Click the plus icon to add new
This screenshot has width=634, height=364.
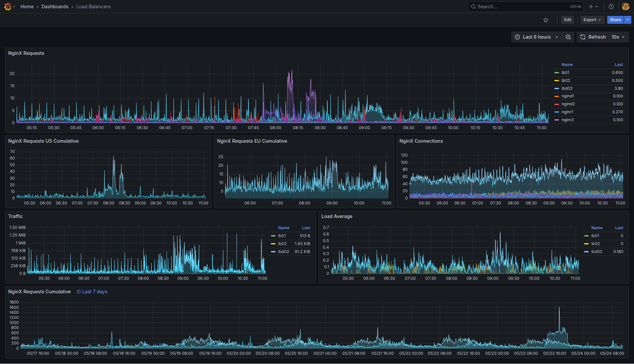click(591, 7)
